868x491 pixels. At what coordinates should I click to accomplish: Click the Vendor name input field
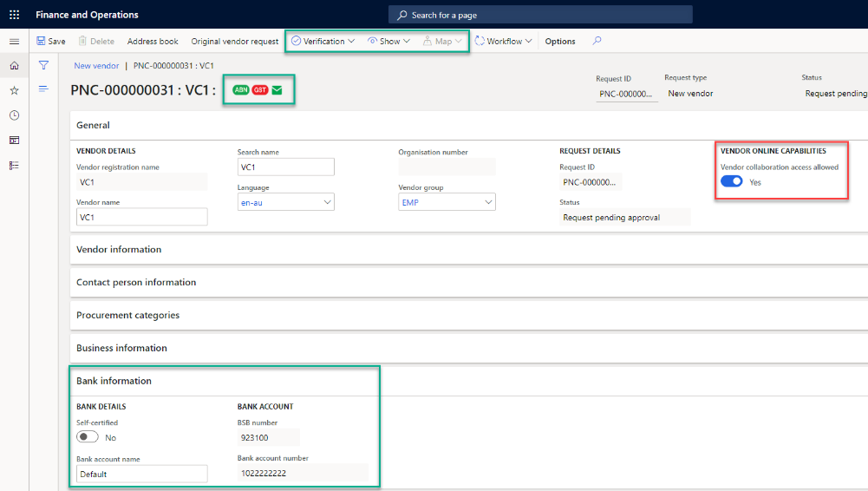pos(141,217)
